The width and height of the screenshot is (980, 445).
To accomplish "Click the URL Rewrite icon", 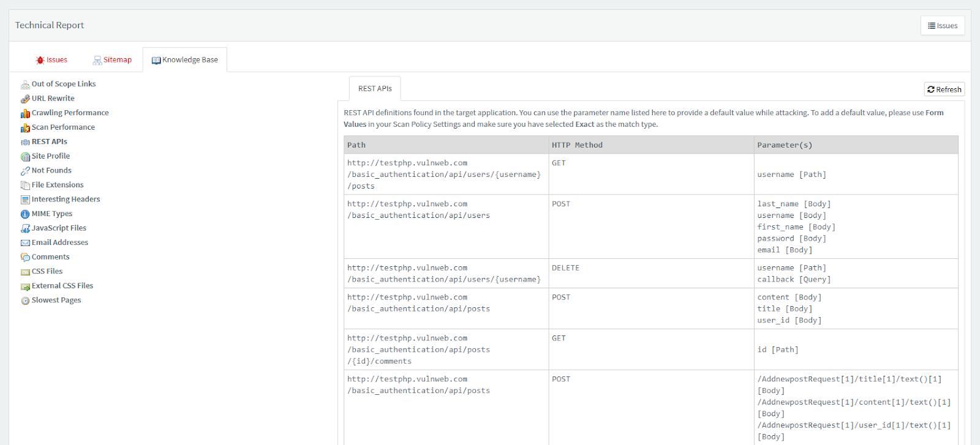I will click(x=25, y=99).
